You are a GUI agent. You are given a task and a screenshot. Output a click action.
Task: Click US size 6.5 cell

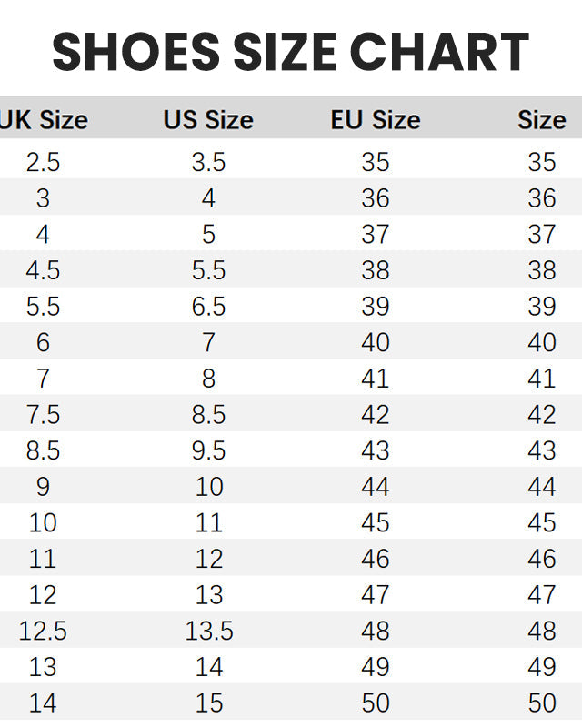[x=208, y=307]
